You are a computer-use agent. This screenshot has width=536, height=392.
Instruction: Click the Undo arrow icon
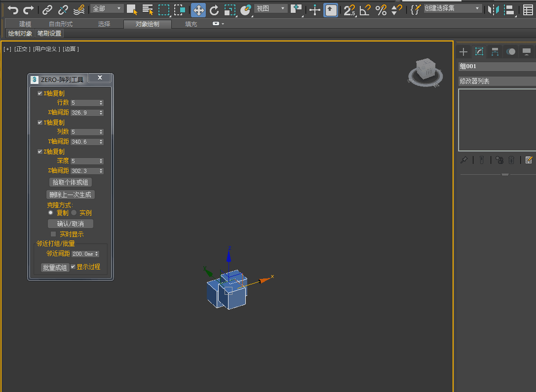click(13, 9)
